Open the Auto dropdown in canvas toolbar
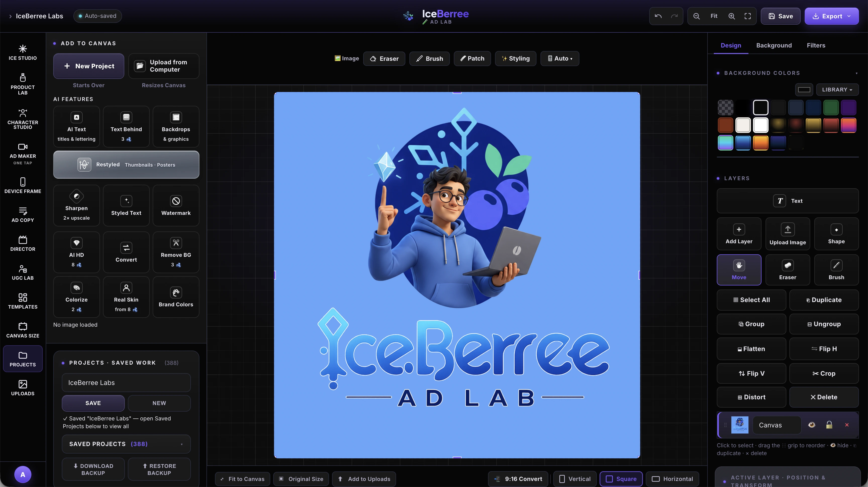Image resolution: width=868 pixels, height=487 pixels. tap(560, 59)
